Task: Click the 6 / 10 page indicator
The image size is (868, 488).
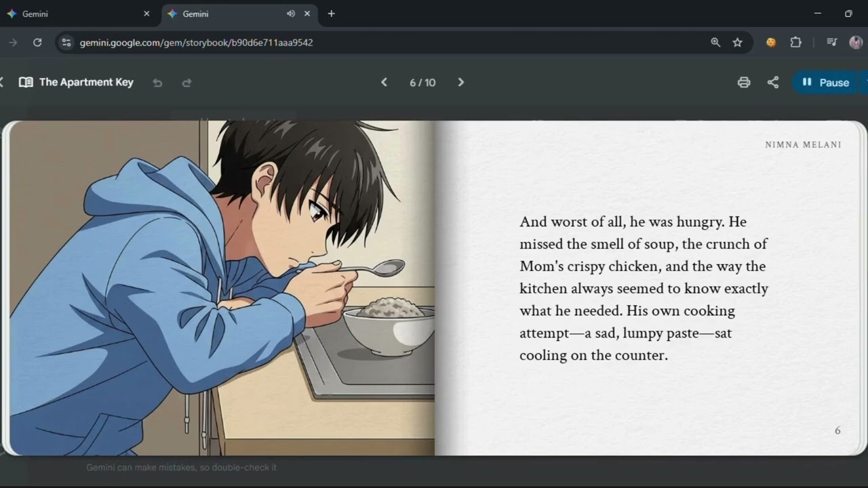Action: [422, 83]
